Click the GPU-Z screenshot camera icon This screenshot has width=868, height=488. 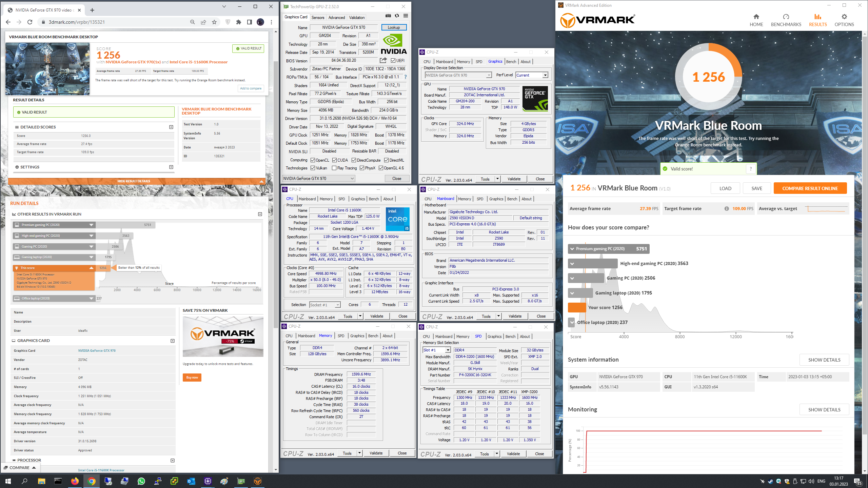click(388, 16)
